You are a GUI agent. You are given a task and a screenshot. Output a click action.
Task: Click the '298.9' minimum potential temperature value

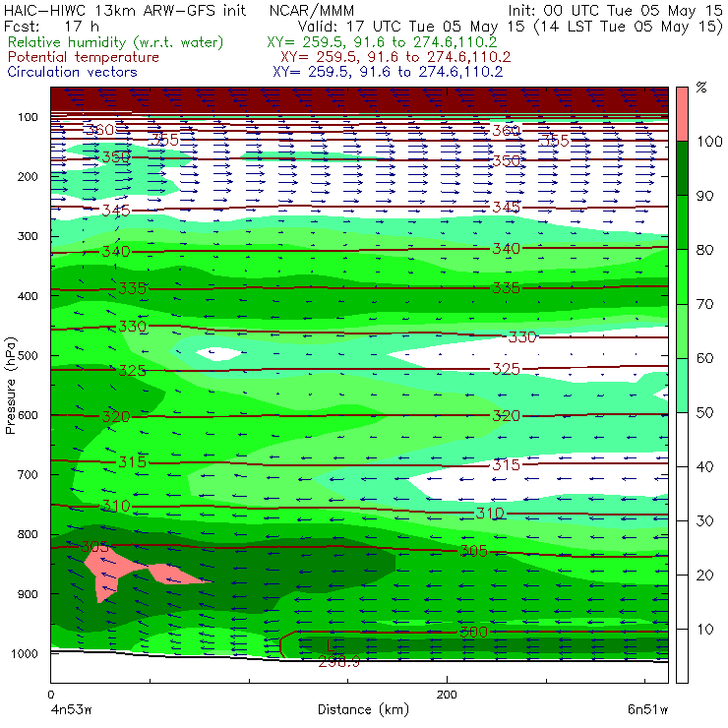tap(339, 662)
